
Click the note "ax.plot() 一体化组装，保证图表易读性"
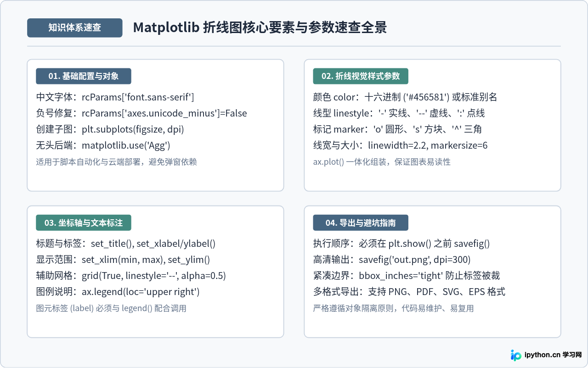(x=382, y=162)
